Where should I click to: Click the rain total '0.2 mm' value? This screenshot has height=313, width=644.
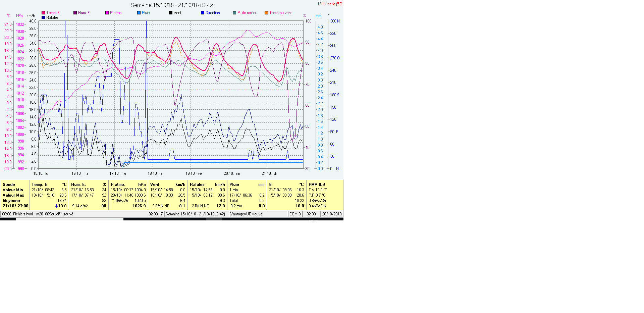[x=236, y=206]
